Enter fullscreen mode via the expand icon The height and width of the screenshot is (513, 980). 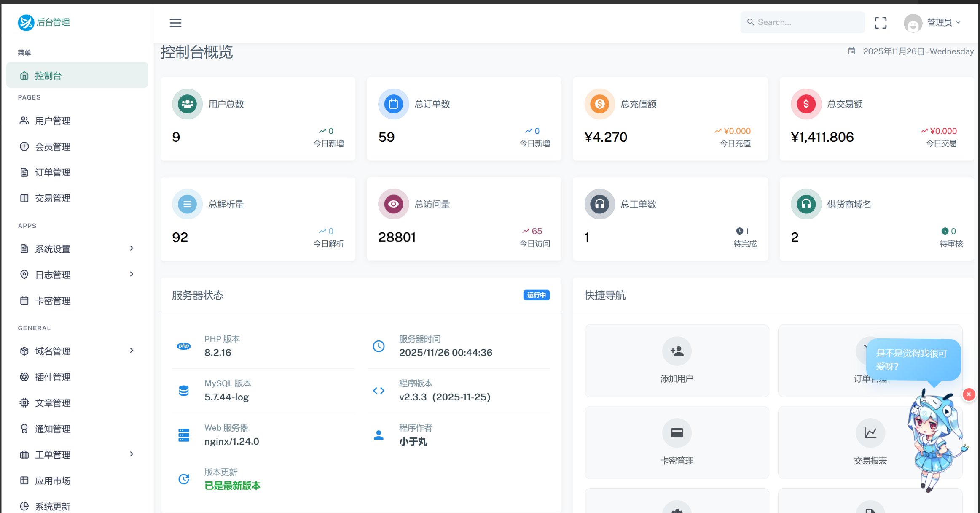881,22
